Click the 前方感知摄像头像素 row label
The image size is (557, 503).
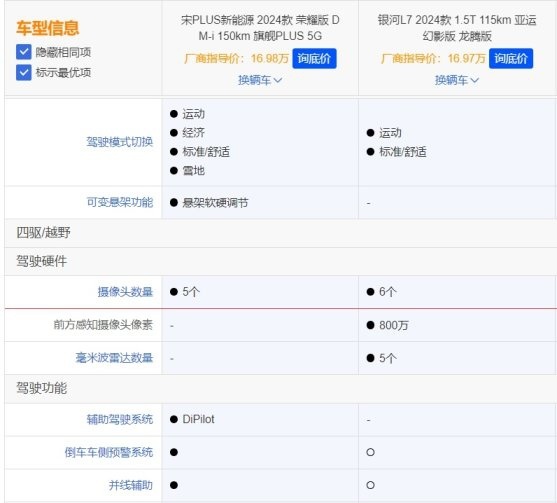click(x=103, y=325)
